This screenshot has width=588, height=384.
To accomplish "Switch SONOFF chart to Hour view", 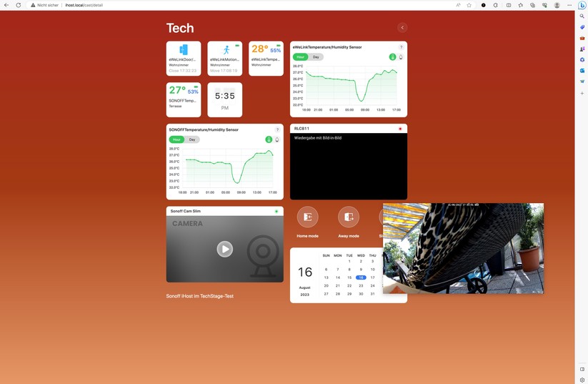I will point(176,139).
